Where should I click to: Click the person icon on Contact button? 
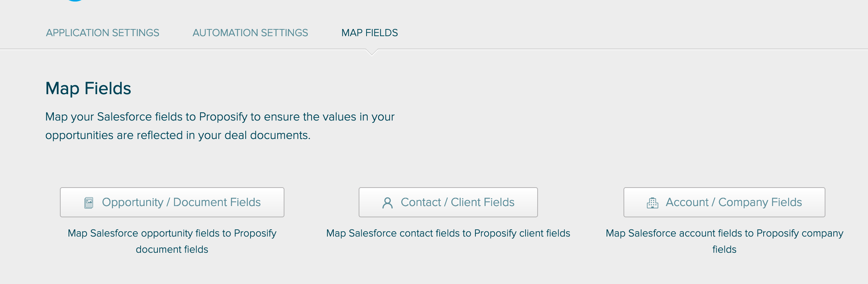[x=387, y=203]
